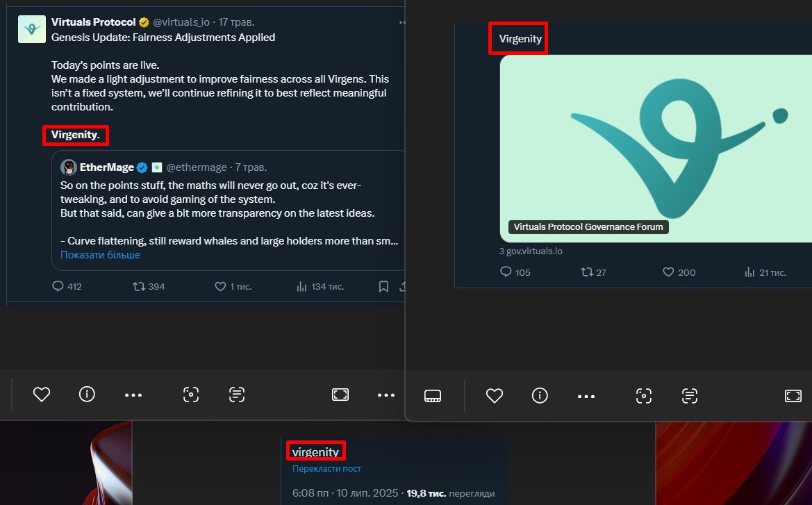Image resolution: width=812 pixels, height=505 pixels.
Task: Click the 'Virtuals Protocol Governance Forum' label
Action: point(588,227)
